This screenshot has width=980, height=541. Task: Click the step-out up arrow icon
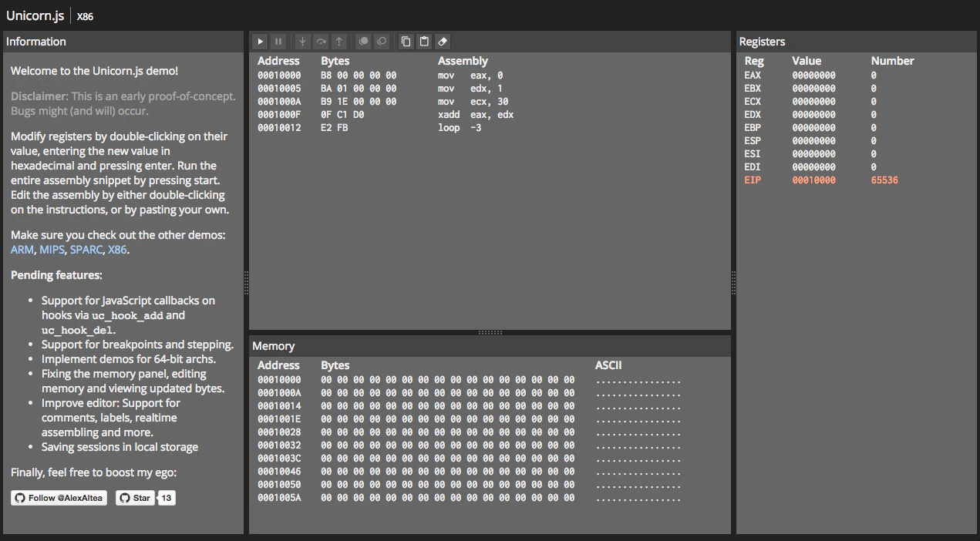(339, 41)
